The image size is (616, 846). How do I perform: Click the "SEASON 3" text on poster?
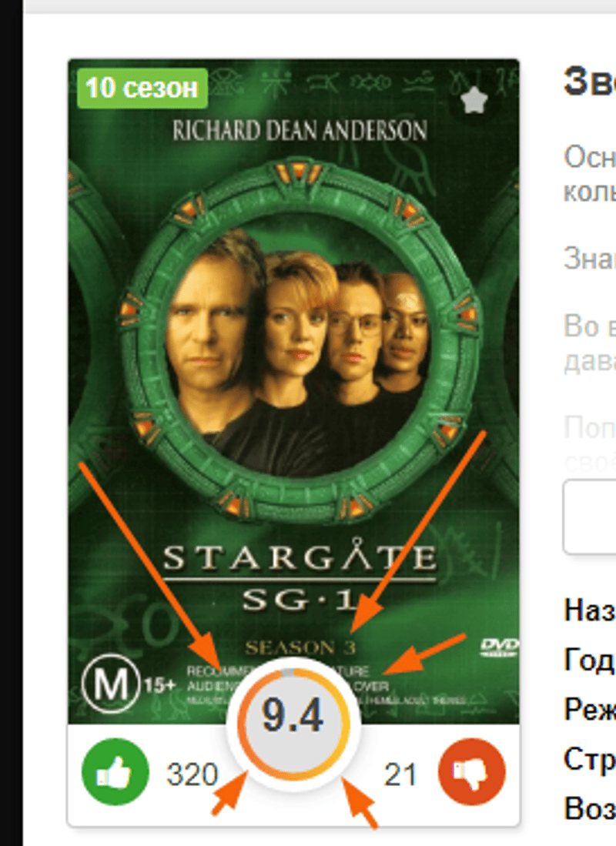point(300,647)
